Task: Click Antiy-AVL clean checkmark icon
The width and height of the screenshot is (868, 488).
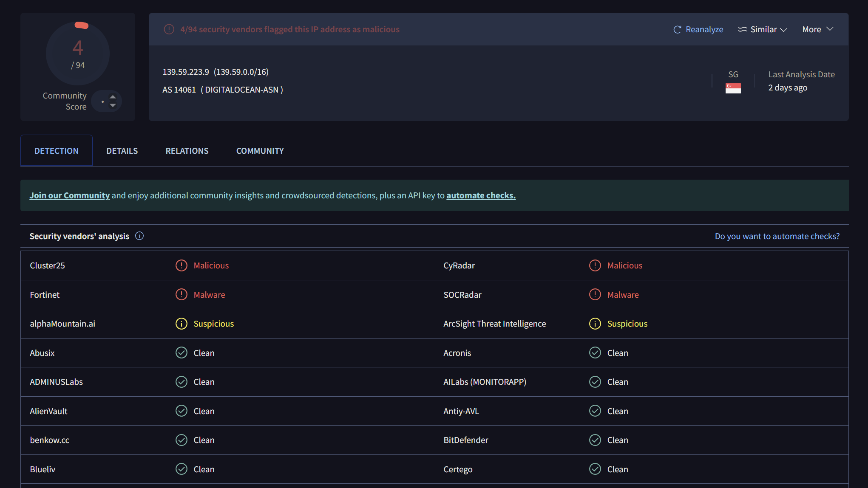Action: click(595, 411)
